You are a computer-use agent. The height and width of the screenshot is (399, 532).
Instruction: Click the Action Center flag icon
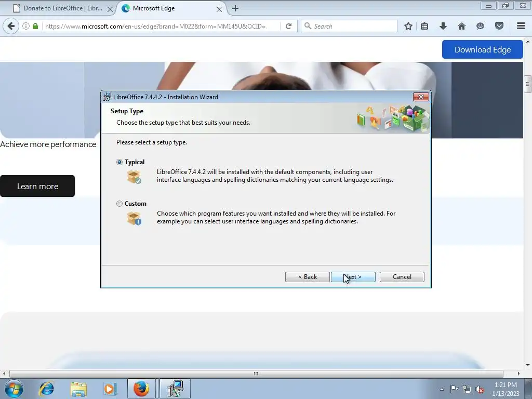454,389
